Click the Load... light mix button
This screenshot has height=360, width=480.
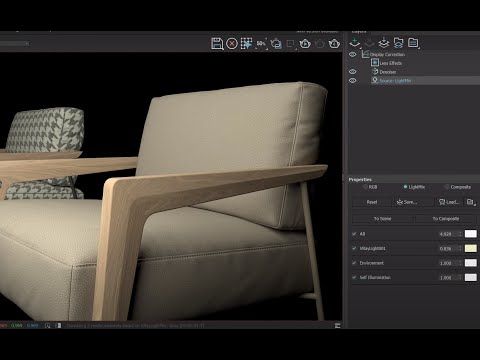(449, 202)
